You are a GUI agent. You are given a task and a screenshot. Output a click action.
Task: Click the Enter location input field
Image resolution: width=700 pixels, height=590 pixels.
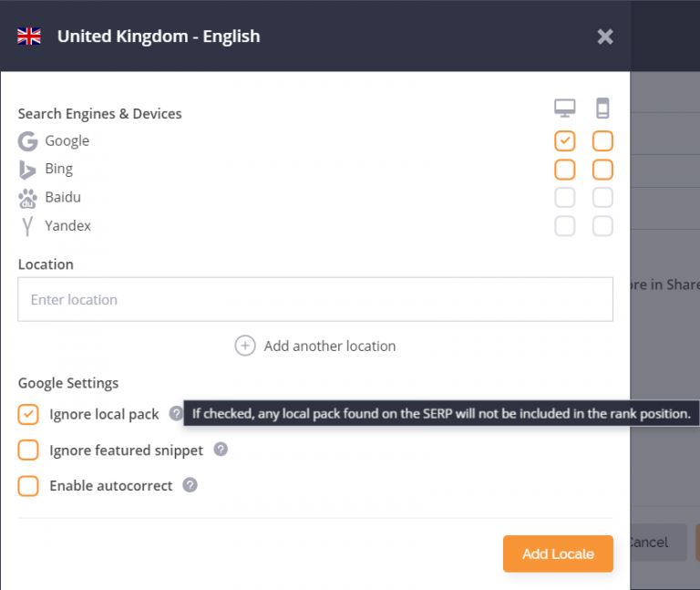315,299
